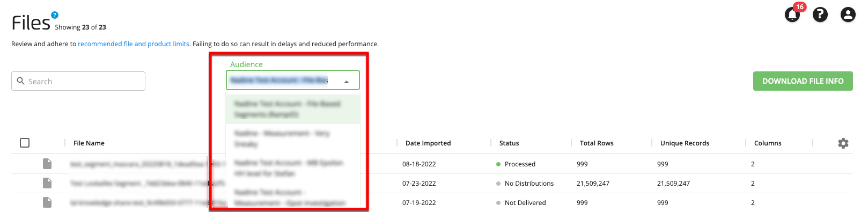
Task: Open the help question mark icon
Action: [x=820, y=14]
